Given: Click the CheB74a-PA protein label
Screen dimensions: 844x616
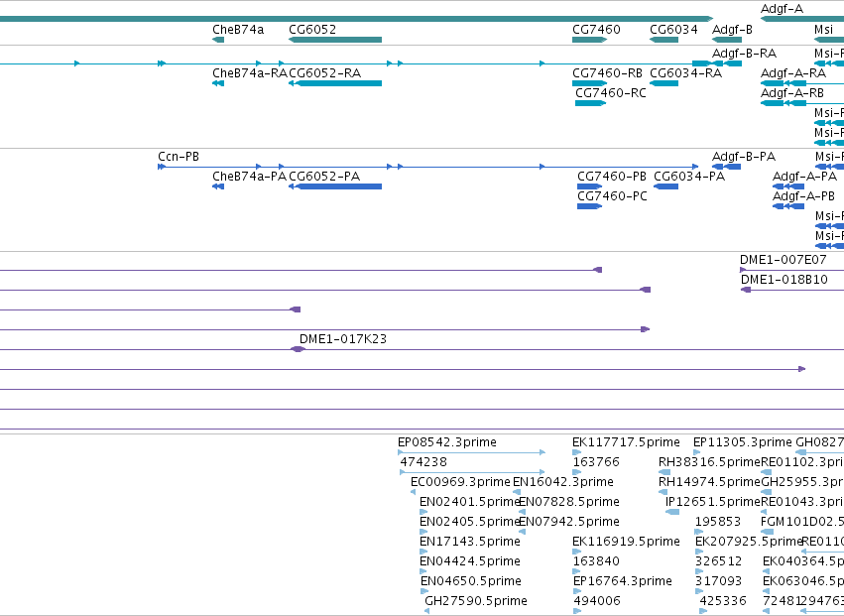Looking at the screenshot, I should [249, 177].
